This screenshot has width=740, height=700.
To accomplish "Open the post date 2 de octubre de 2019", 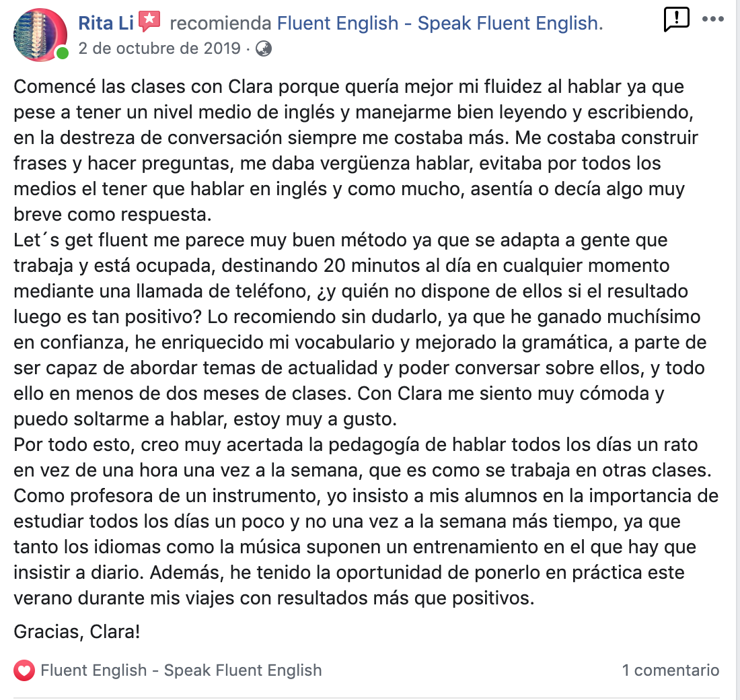I will (x=159, y=48).
